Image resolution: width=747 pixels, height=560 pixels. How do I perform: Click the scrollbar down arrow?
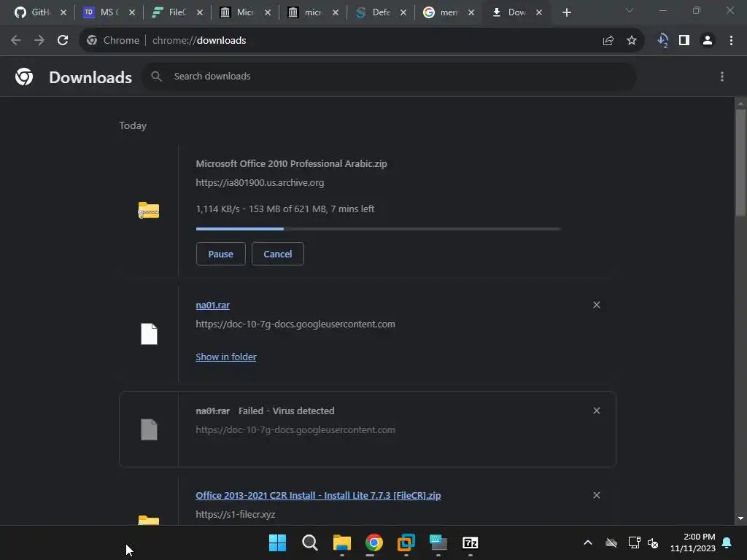[740, 518]
